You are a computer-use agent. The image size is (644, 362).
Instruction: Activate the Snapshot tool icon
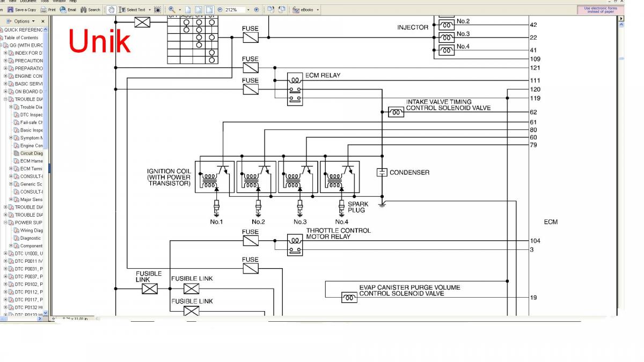click(x=157, y=10)
